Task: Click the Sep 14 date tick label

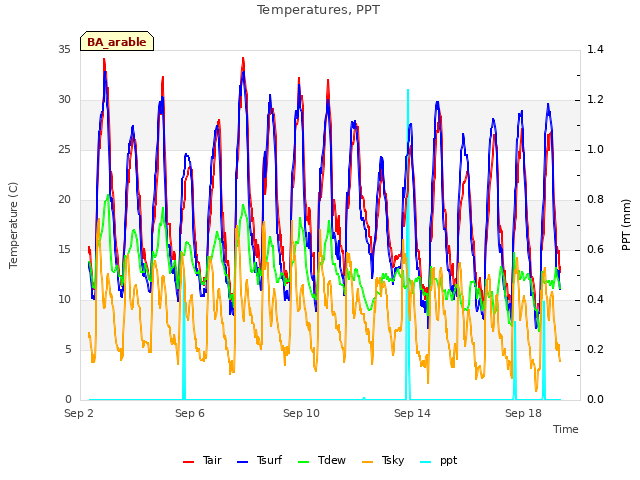Action: click(x=412, y=413)
